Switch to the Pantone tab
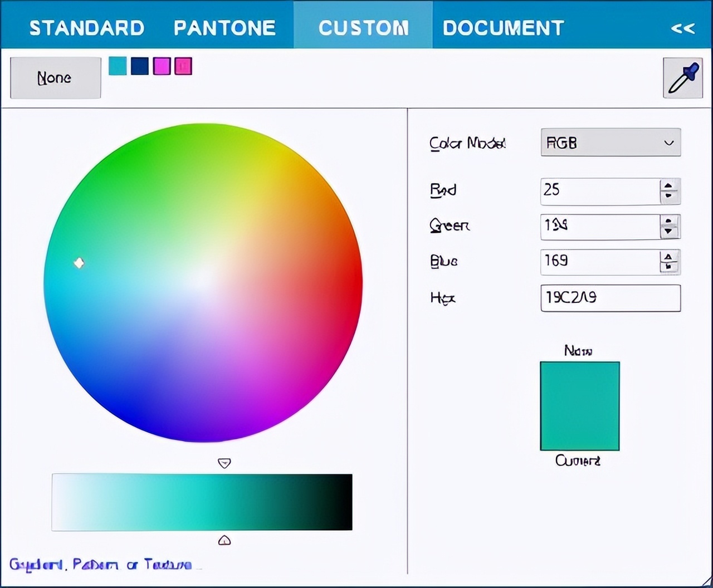 pos(224,28)
